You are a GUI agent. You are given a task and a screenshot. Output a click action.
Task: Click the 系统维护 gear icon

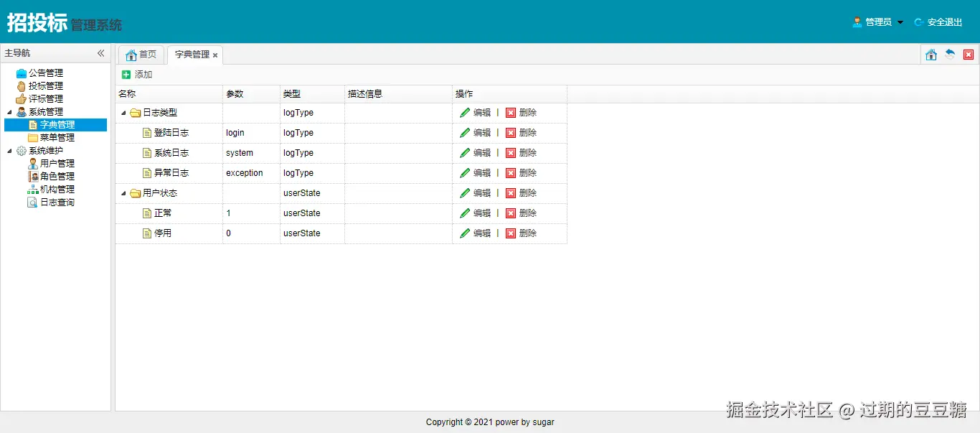click(22, 151)
